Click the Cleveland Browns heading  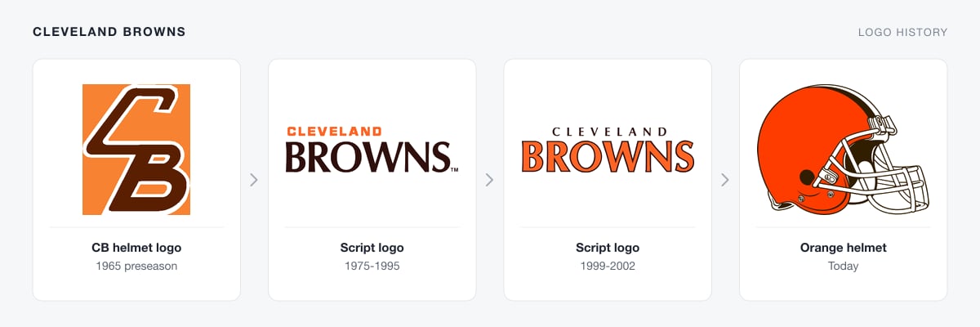pos(109,33)
